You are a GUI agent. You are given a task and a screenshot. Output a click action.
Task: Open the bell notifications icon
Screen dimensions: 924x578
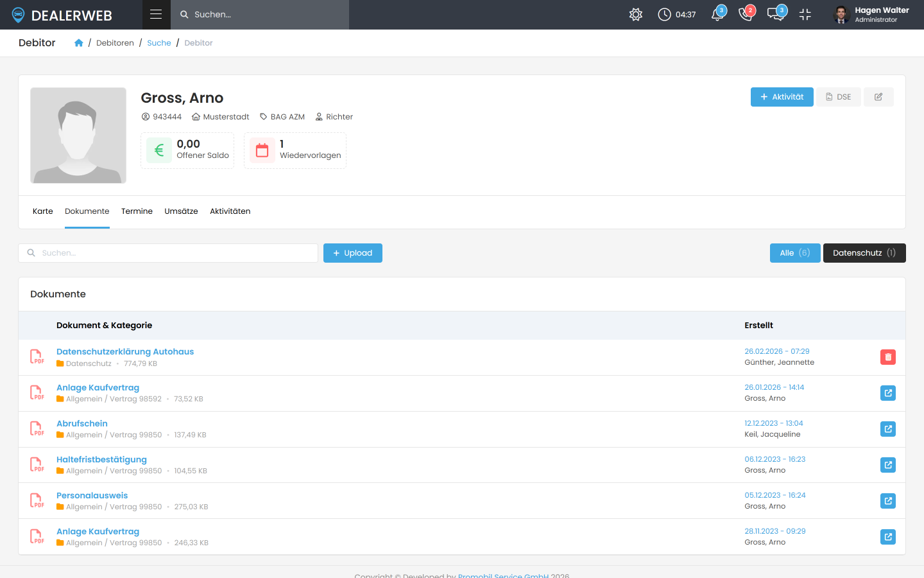pyautogui.click(x=718, y=14)
